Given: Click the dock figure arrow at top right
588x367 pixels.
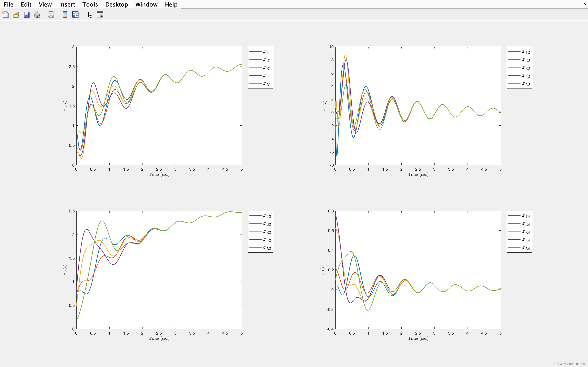Looking at the screenshot, I should pyautogui.click(x=585, y=4).
